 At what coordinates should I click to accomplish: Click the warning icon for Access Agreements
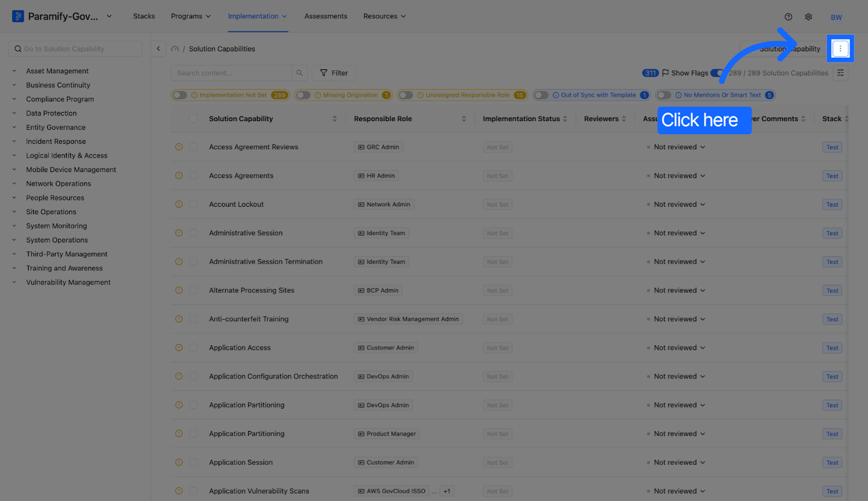(178, 176)
